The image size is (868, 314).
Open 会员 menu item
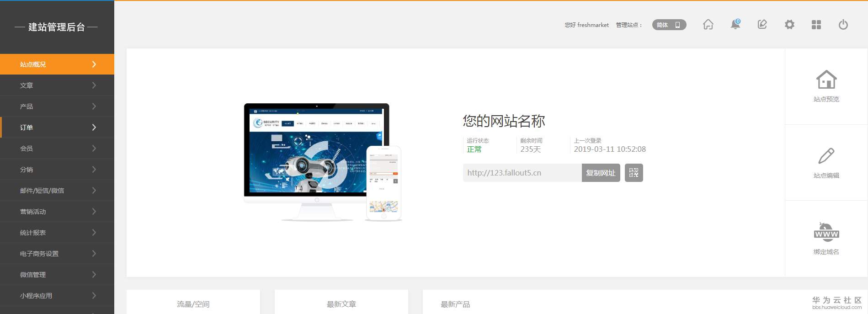pyautogui.click(x=57, y=149)
